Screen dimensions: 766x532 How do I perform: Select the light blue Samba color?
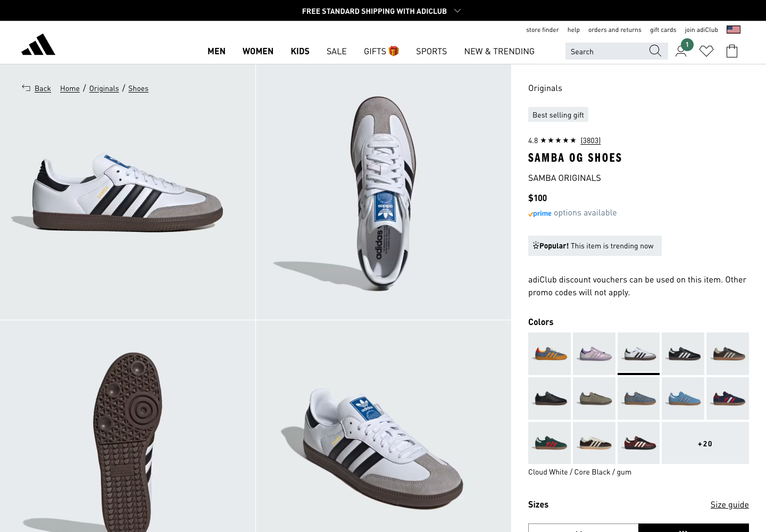coord(683,398)
